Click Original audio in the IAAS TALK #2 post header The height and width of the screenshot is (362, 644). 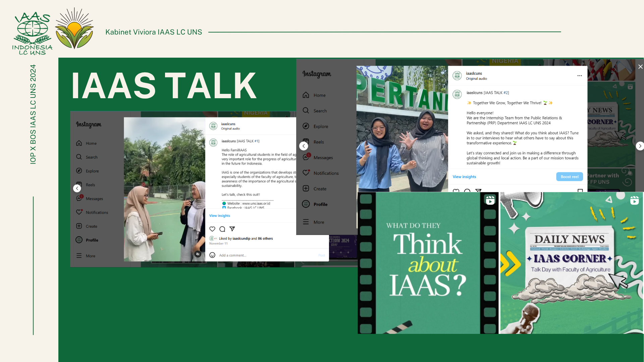[x=476, y=79]
